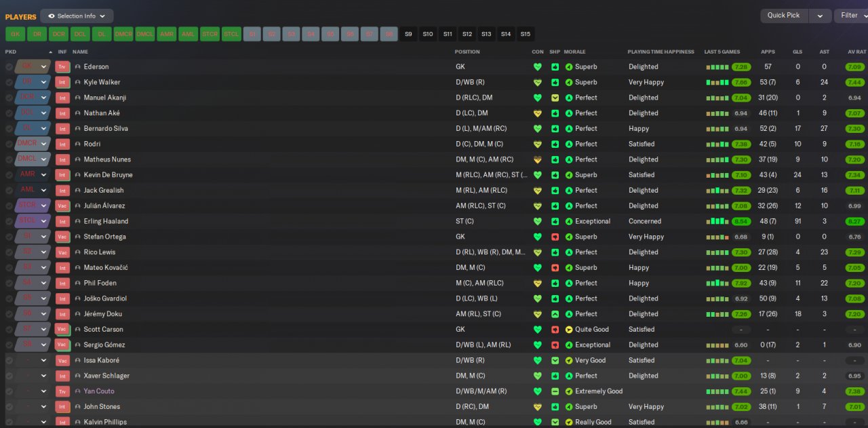Click Haaland's 'Concerned' playing time text
Image resolution: width=868 pixels, height=428 pixels.
pos(645,221)
